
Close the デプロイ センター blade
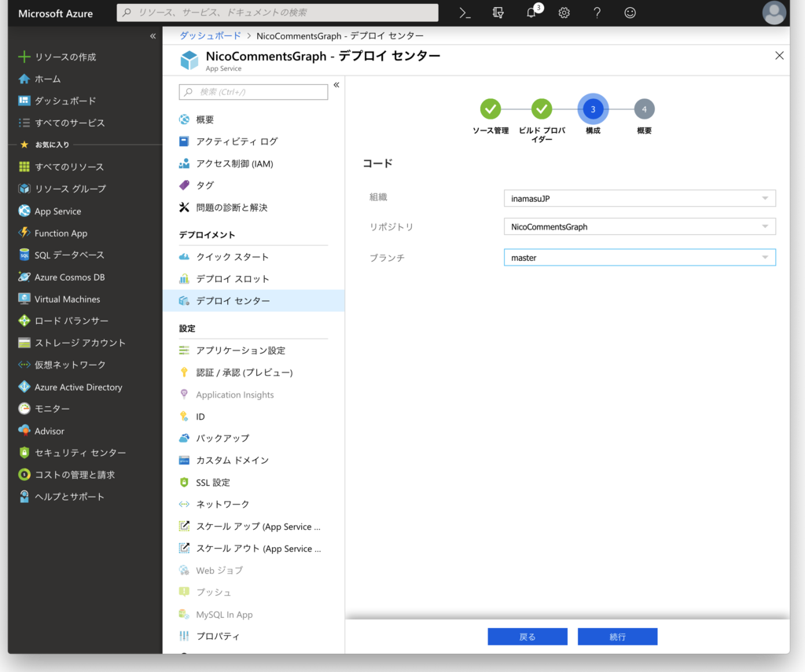coord(779,56)
